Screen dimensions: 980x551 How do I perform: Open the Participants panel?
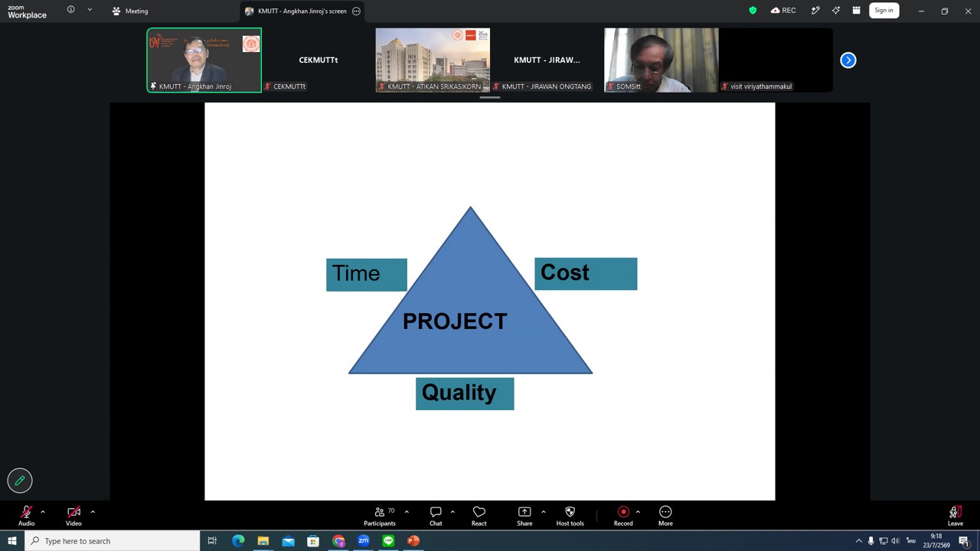click(380, 516)
